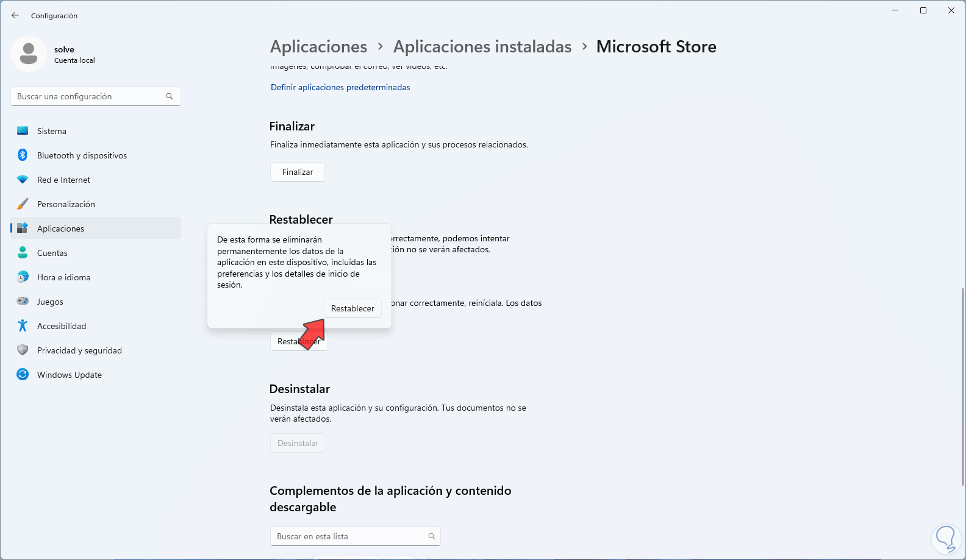966x560 pixels.
Task: Click the Finalizar button
Action: tap(298, 172)
